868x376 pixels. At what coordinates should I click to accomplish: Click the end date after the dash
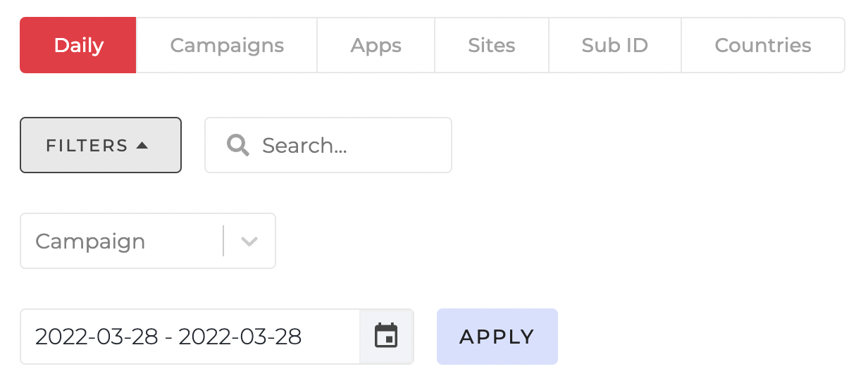240,337
